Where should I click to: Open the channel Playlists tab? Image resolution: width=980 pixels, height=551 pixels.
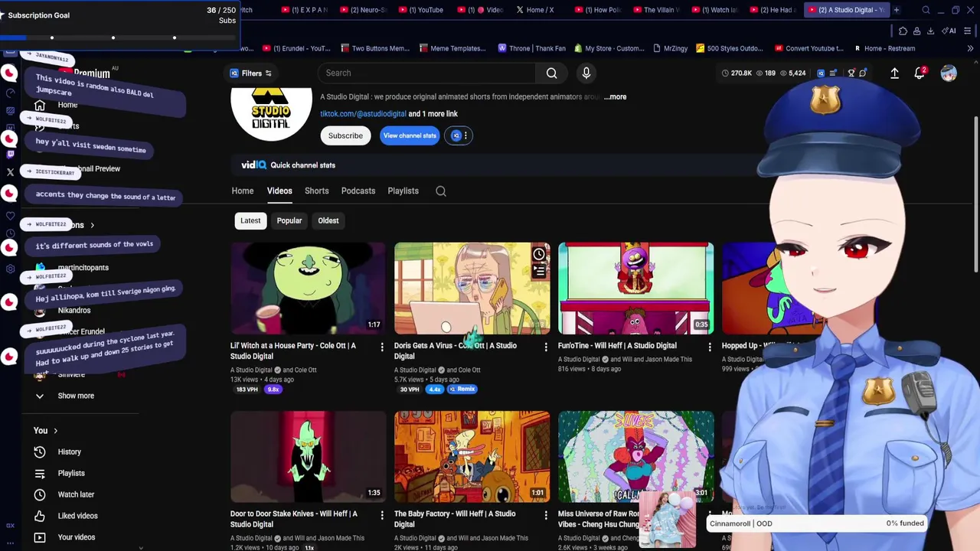point(403,191)
